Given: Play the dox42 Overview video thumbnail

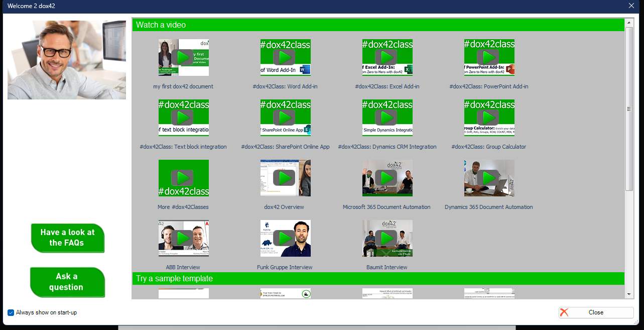Looking at the screenshot, I should (x=285, y=178).
